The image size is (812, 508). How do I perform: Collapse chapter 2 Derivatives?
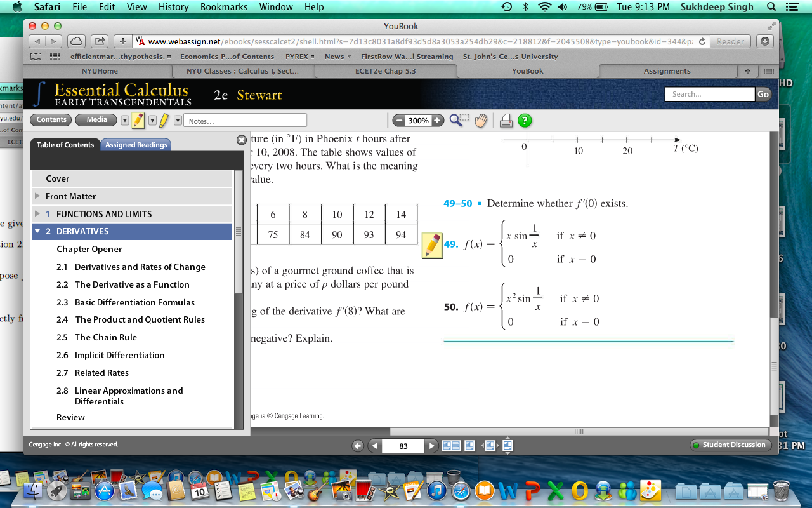[38, 231]
